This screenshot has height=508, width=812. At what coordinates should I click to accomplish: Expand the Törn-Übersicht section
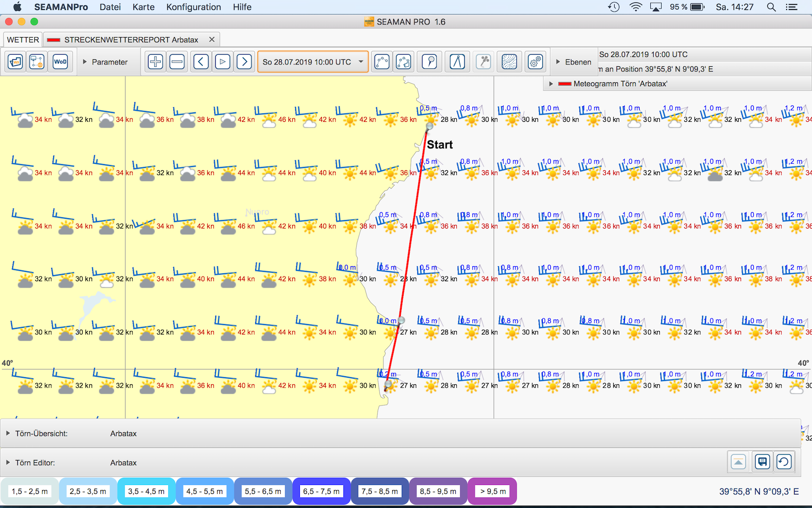tap(8, 433)
